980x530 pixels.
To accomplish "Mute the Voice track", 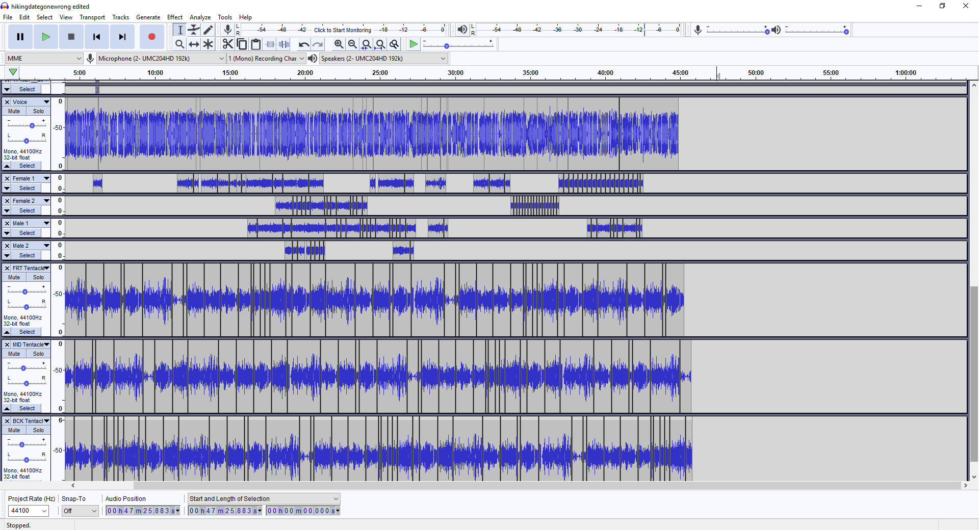I will tap(14, 111).
